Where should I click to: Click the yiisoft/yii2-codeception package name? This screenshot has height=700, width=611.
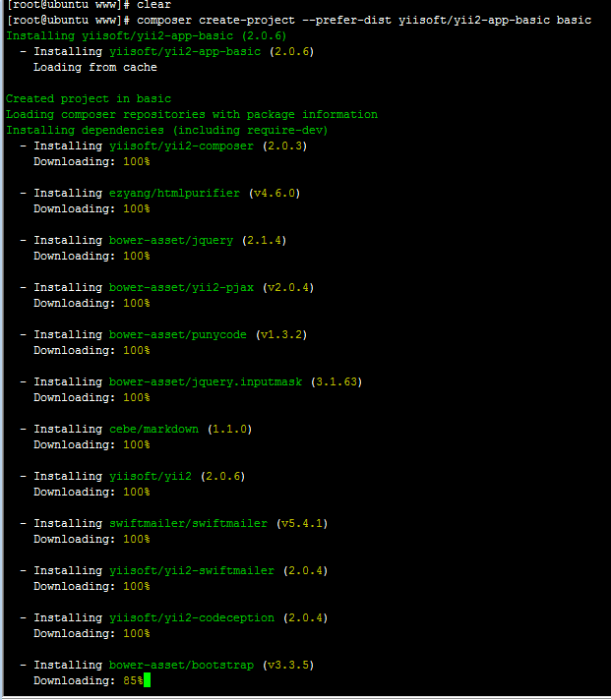(192, 617)
